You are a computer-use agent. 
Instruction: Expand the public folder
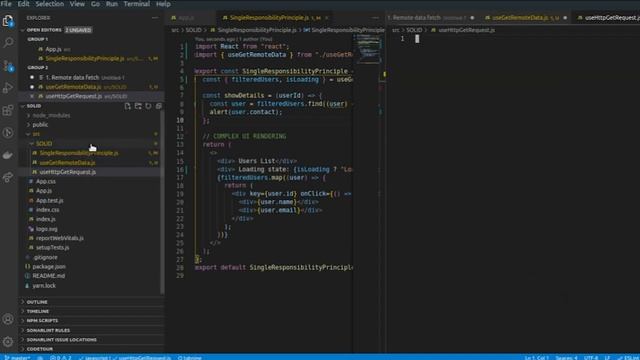coord(40,125)
